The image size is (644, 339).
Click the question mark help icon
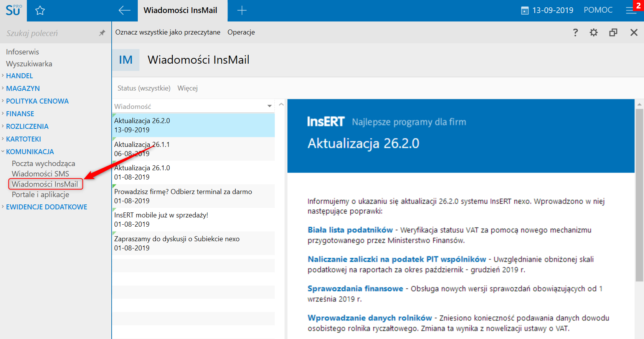click(x=575, y=33)
